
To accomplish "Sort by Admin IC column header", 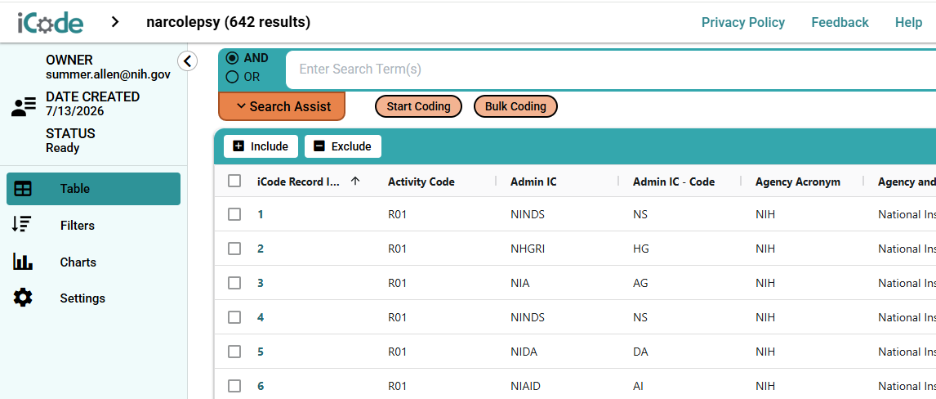I will coord(534,182).
